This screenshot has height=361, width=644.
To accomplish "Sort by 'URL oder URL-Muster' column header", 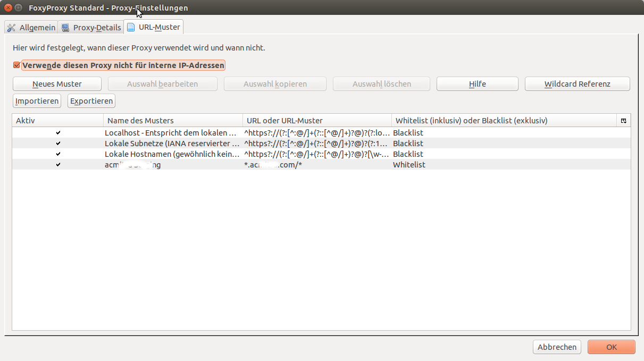I will [x=317, y=121].
